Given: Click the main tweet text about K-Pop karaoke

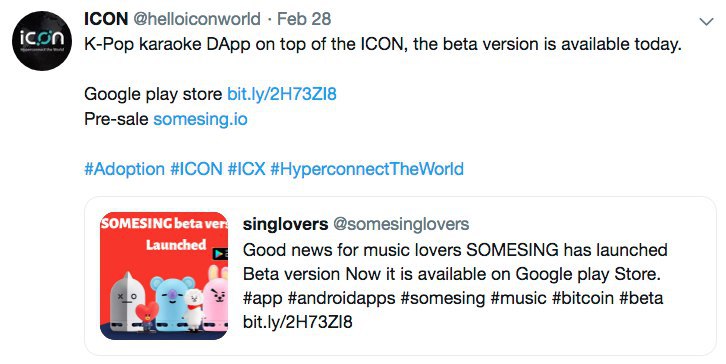Looking at the screenshot, I should (383, 44).
